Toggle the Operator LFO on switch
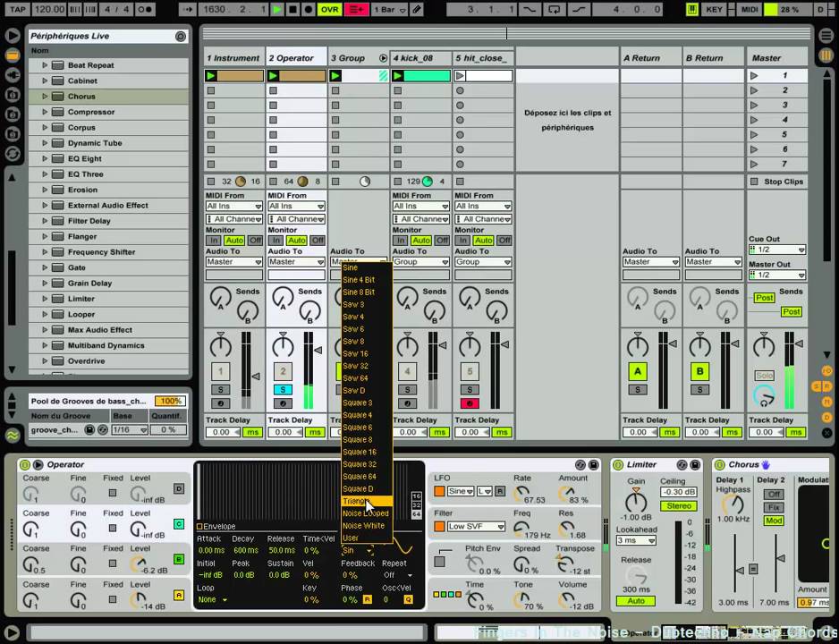This screenshot has height=644, width=839. coord(439,491)
